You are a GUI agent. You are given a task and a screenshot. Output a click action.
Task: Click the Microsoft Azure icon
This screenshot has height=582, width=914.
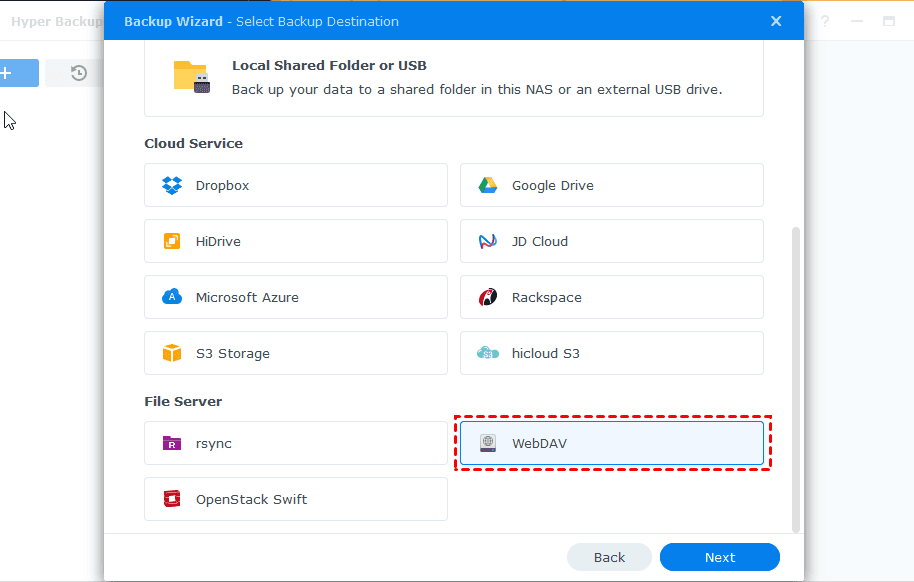pos(172,297)
